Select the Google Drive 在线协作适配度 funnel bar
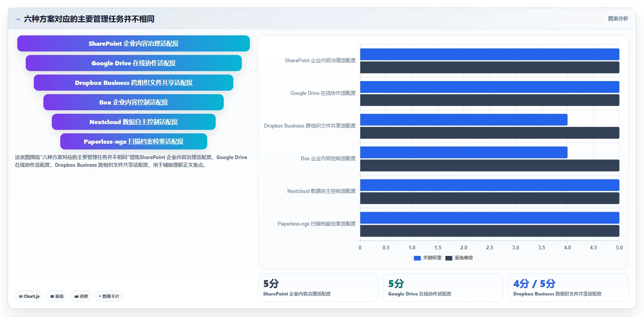Viewport: 644px width, 317px height. click(134, 63)
